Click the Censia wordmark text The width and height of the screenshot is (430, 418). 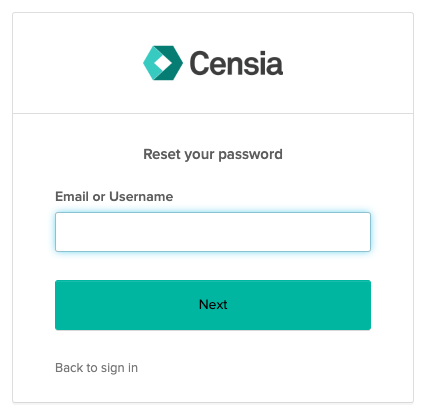[236, 63]
